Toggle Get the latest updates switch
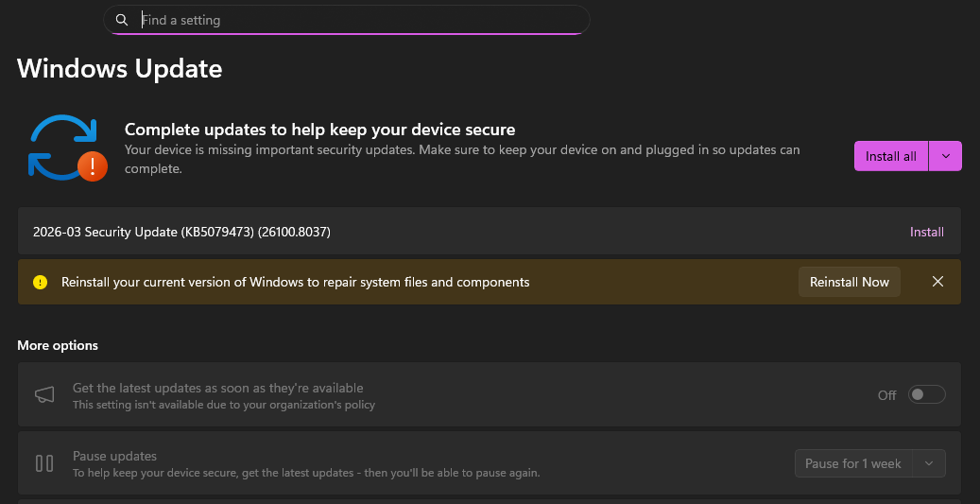980x504 pixels. [x=926, y=395]
